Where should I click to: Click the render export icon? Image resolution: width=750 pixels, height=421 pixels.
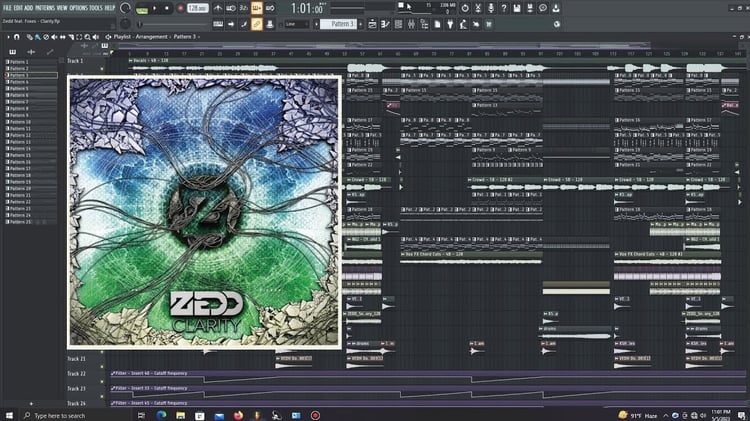(529, 8)
